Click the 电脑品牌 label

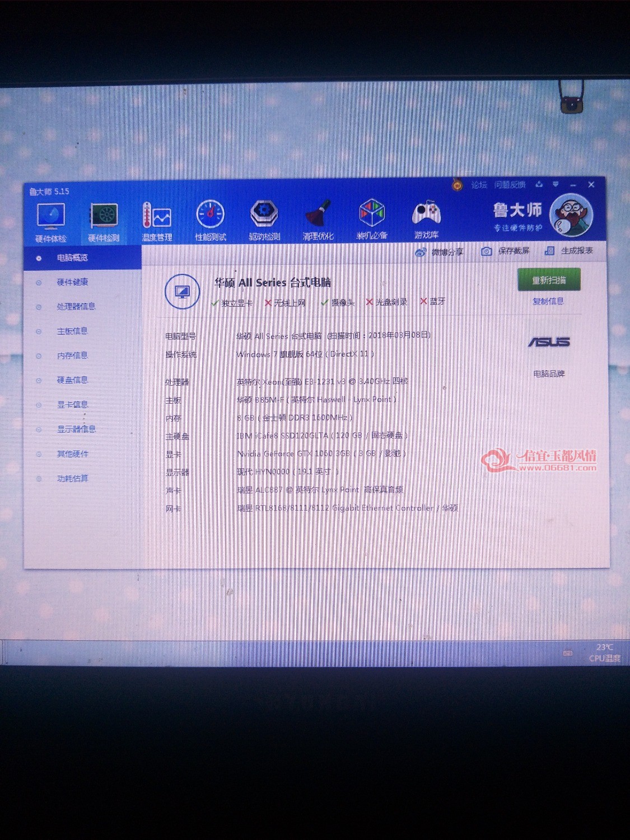549,374
